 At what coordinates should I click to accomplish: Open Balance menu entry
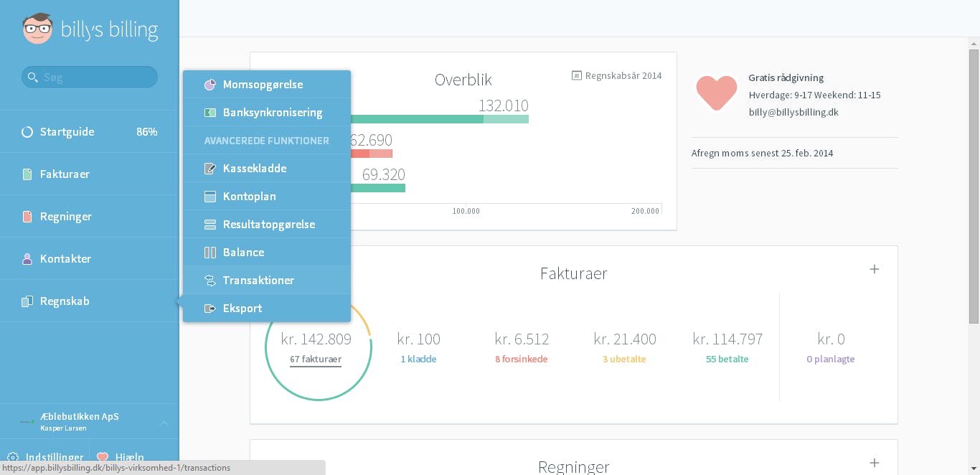[267, 253]
